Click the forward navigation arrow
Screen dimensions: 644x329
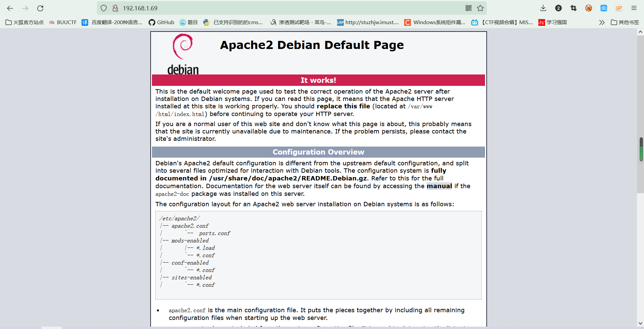click(x=25, y=8)
